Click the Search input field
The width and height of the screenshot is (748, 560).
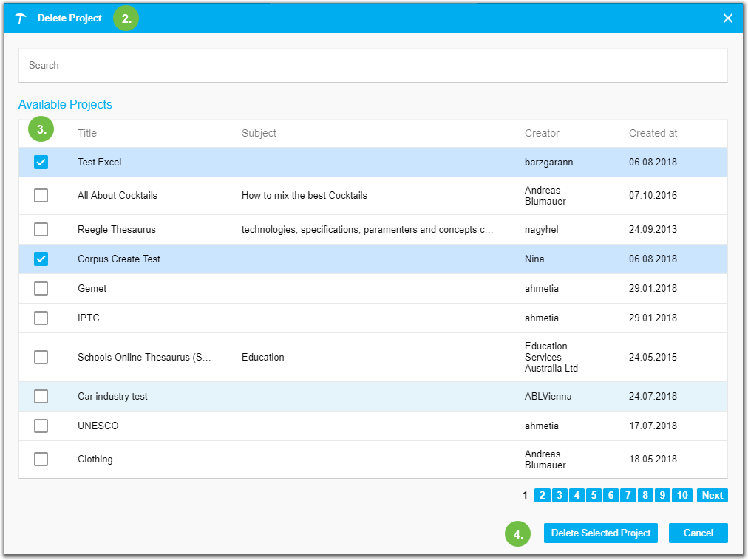tap(373, 65)
